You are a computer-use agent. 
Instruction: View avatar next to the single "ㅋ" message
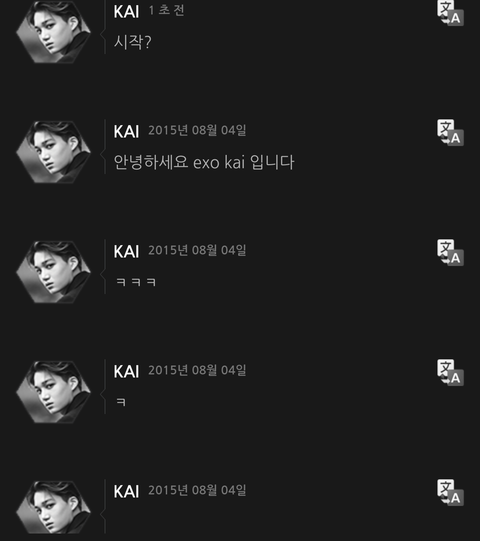coord(53,392)
